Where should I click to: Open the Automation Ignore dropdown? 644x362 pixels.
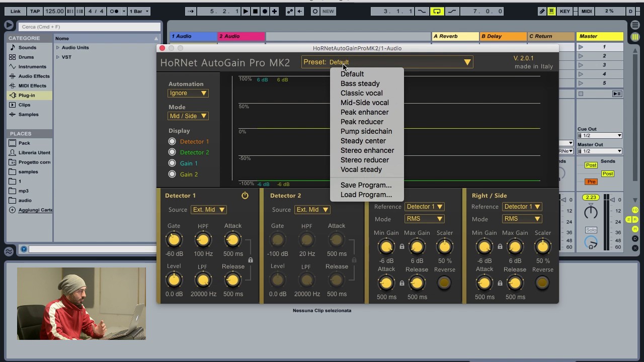[x=188, y=93]
